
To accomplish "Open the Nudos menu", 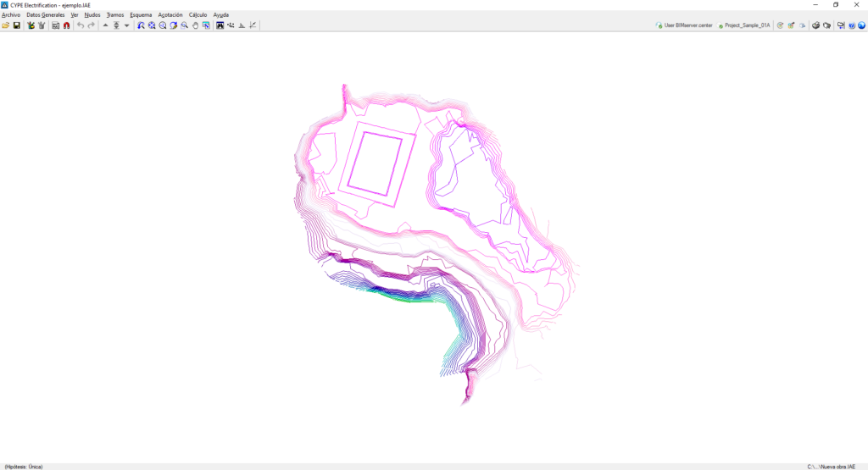I will (x=92, y=15).
